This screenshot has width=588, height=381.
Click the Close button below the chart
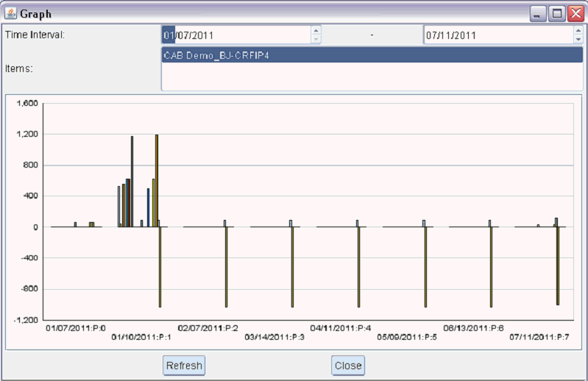[x=348, y=366]
